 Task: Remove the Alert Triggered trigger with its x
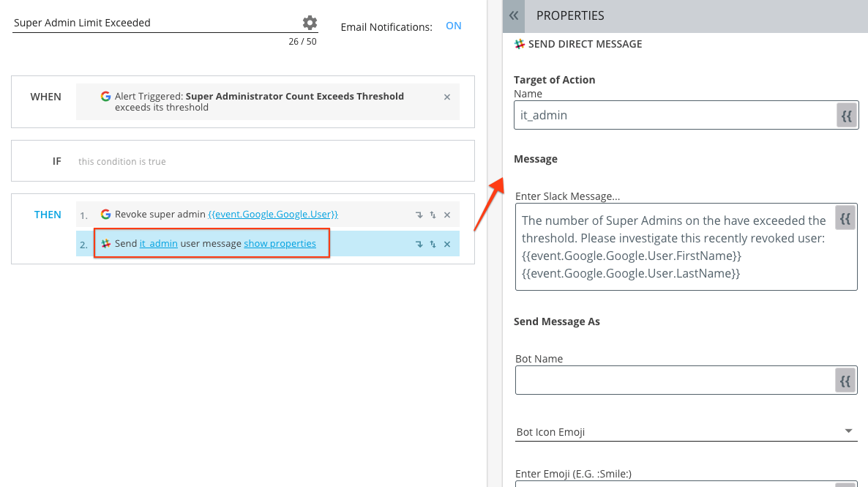point(446,96)
